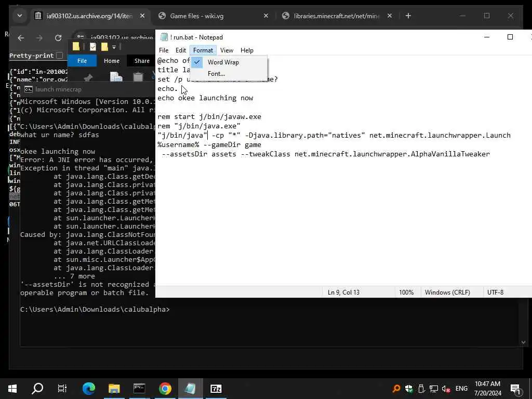Click the Windows (CRLF) status bar entry
The image size is (532, 399).
tap(447, 292)
